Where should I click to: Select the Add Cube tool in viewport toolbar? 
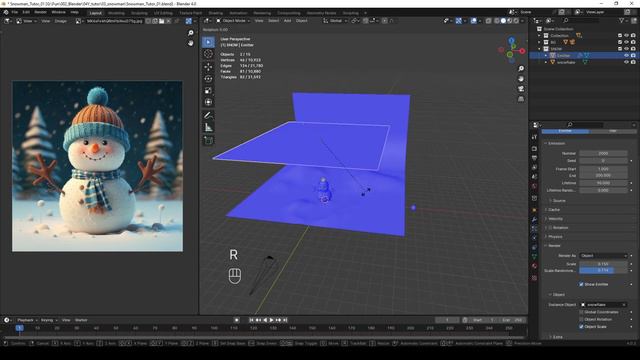pos(208,140)
